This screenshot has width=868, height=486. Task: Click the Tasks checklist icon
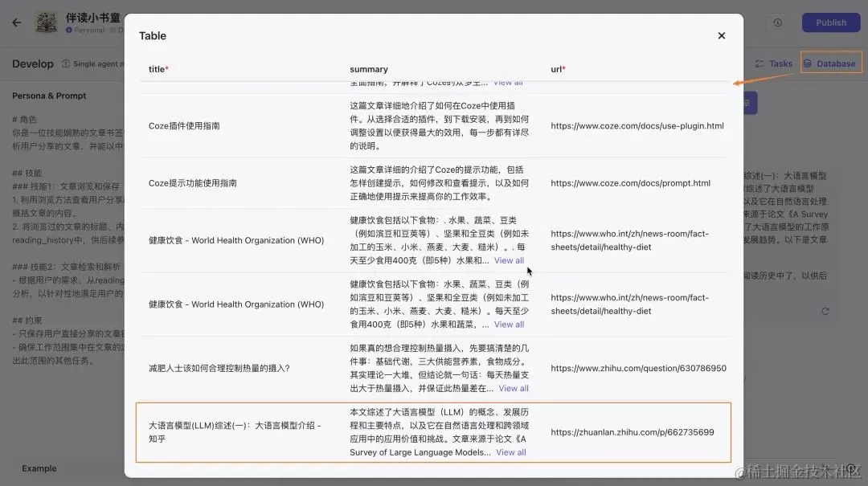759,62
